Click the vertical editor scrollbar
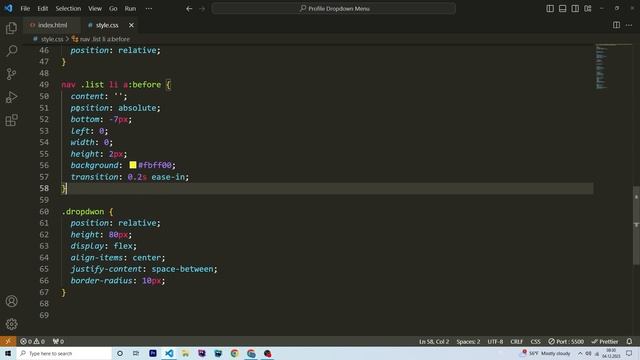 (636, 225)
